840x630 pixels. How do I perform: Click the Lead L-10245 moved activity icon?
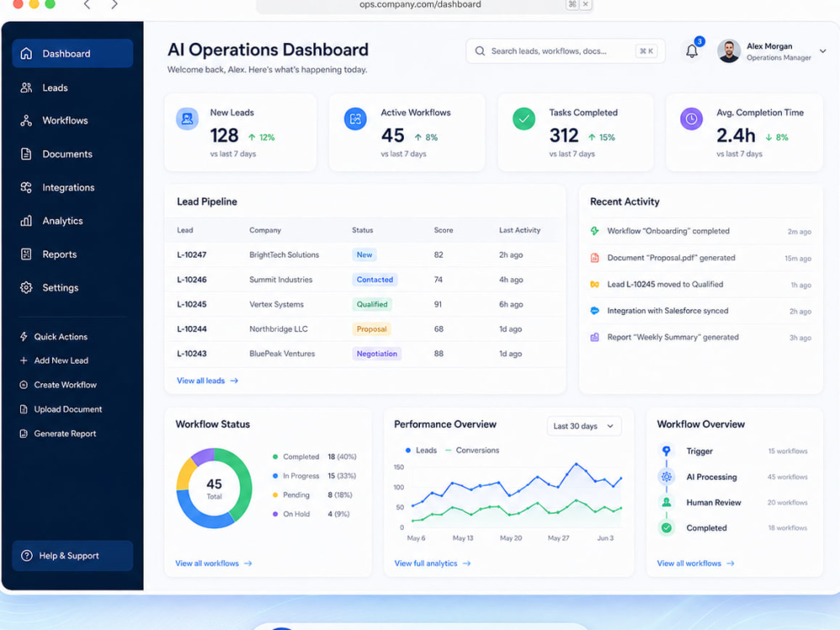click(595, 285)
